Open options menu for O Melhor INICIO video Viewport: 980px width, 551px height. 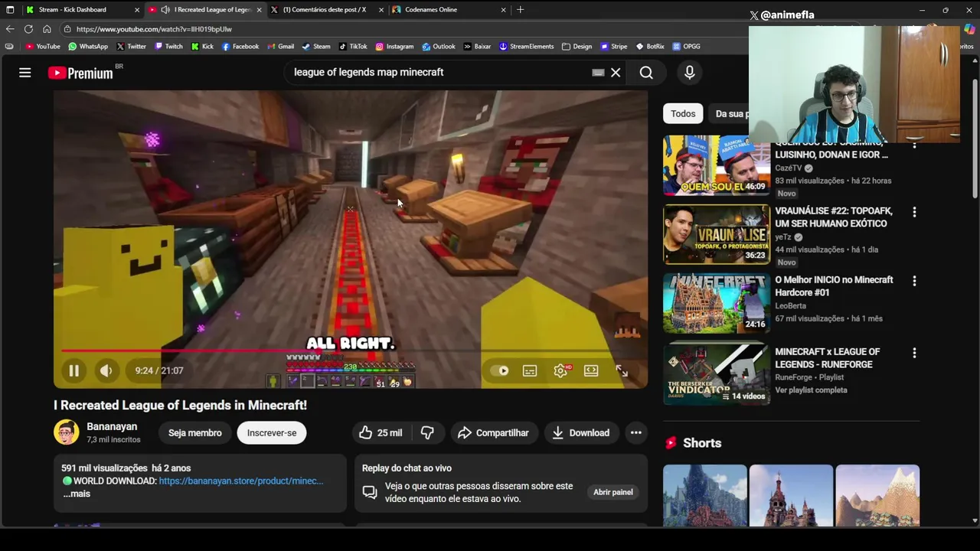point(914,281)
